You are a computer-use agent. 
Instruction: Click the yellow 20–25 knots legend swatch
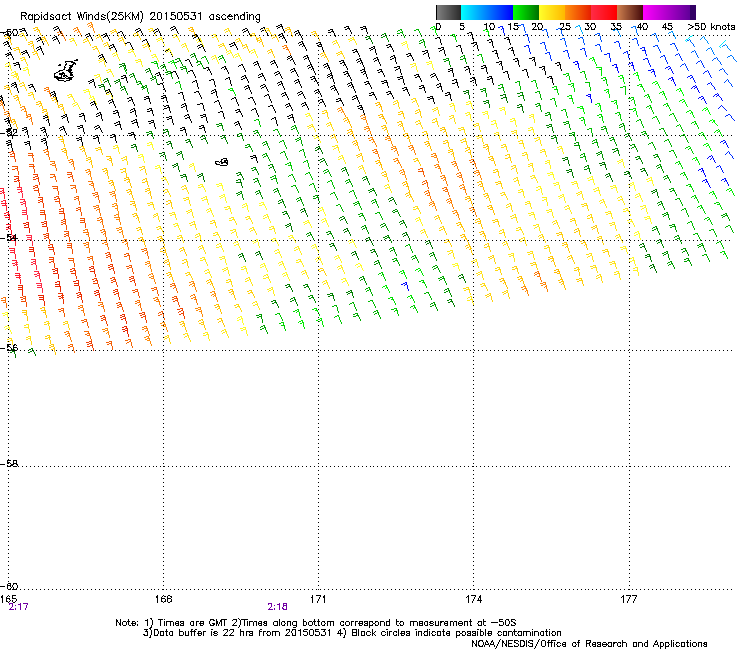552,12
